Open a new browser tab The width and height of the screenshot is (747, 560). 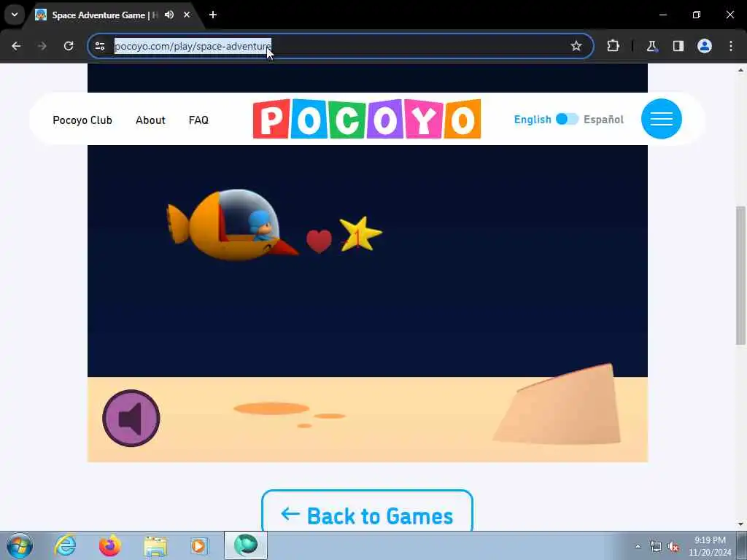213,15
